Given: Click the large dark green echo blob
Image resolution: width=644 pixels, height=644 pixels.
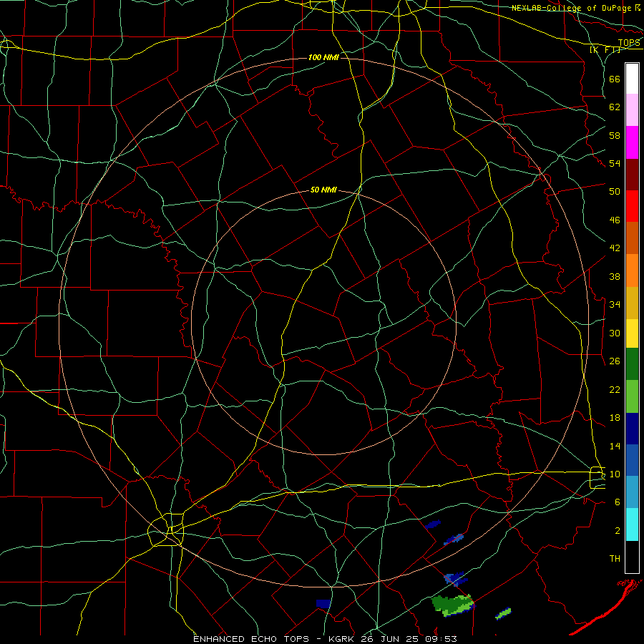Looking at the screenshot, I should click(x=451, y=605).
